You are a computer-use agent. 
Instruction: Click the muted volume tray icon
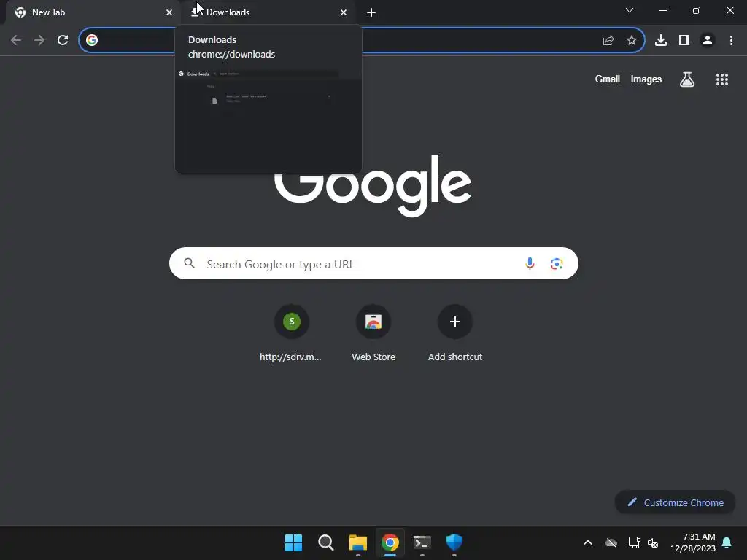[653, 542]
